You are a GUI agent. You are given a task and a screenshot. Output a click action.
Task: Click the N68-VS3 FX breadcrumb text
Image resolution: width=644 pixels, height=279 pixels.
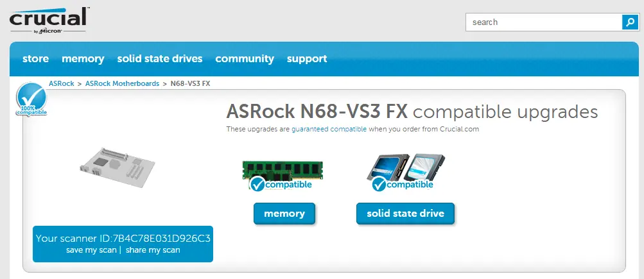pos(190,83)
